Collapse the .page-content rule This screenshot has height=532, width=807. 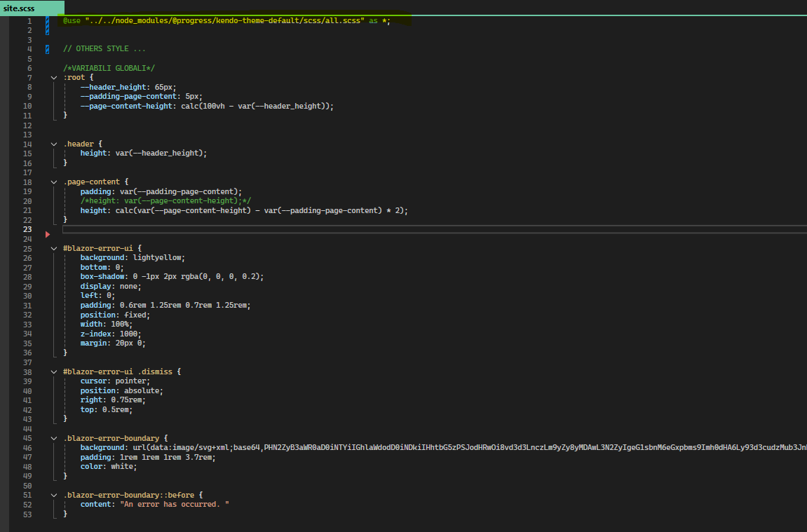click(54, 182)
